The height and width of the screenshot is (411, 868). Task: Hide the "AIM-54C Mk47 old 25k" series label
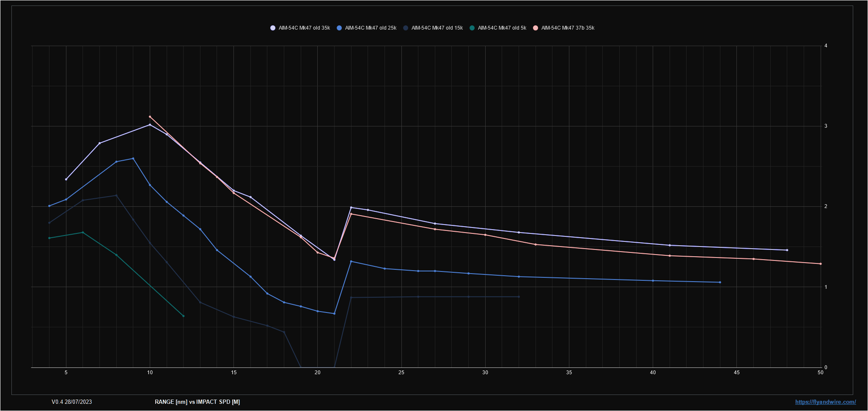(x=371, y=28)
